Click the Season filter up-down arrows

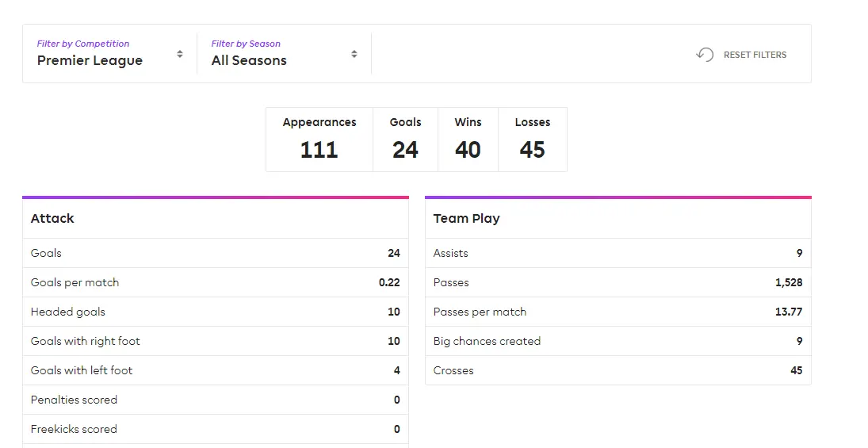[x=354, y=54]
